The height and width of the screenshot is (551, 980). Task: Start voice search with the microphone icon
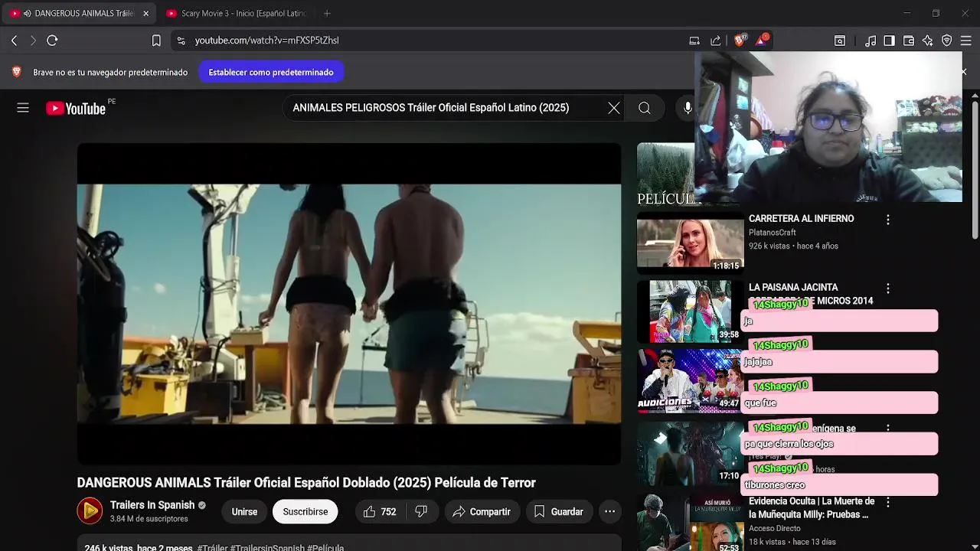tap(688, 108)
